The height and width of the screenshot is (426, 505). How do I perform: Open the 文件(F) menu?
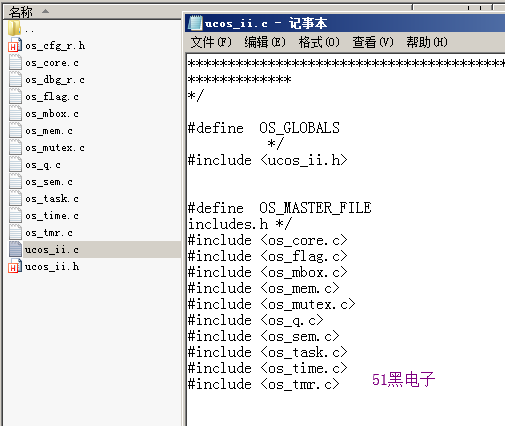click(x=211, y=42)
